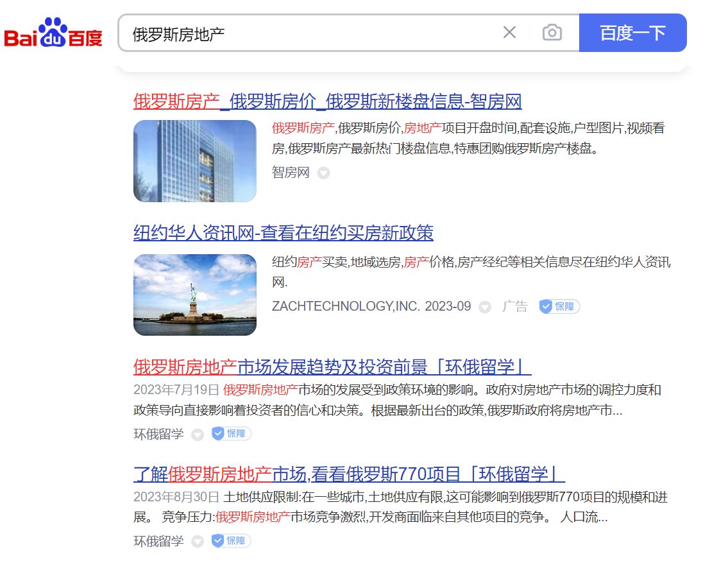
Task: Open 俄罗斯房产 智房网 result title
Action: pos(327,101)
